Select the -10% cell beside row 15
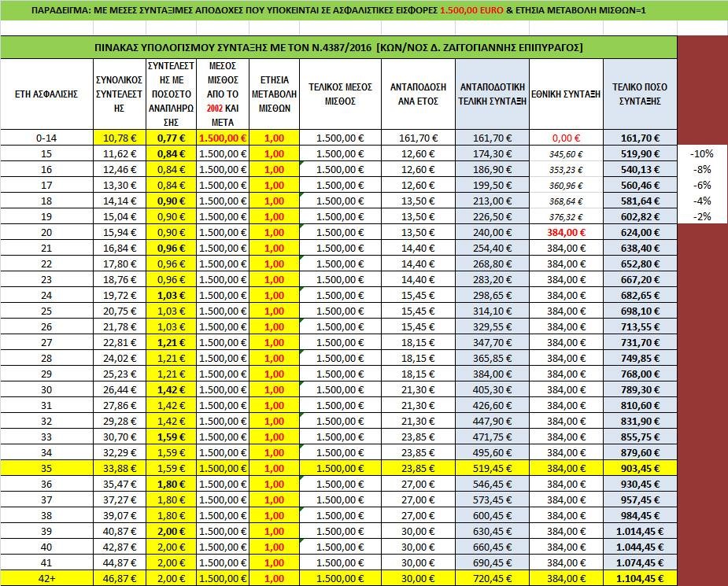The image size is (728, 586). [x=700, y=153]
